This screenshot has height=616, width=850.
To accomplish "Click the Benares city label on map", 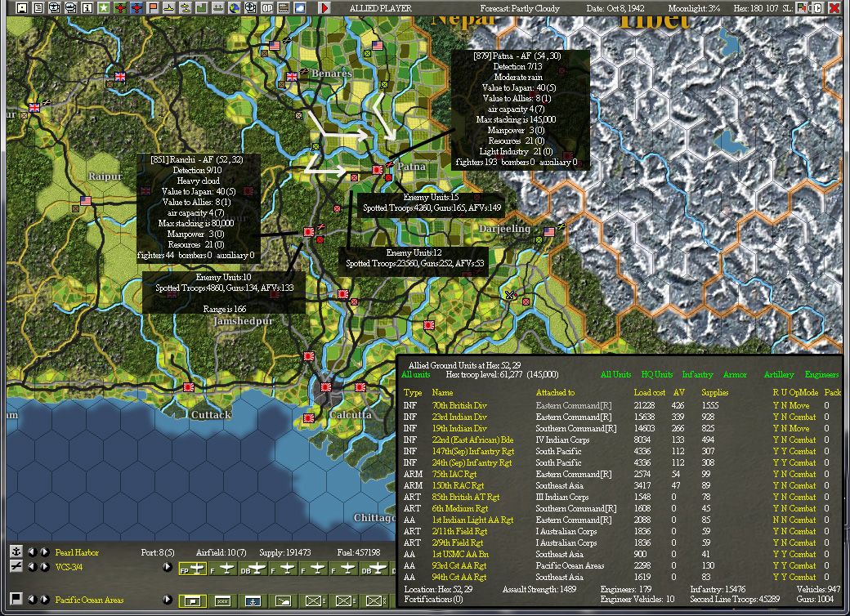I will (x=332, y=74).
